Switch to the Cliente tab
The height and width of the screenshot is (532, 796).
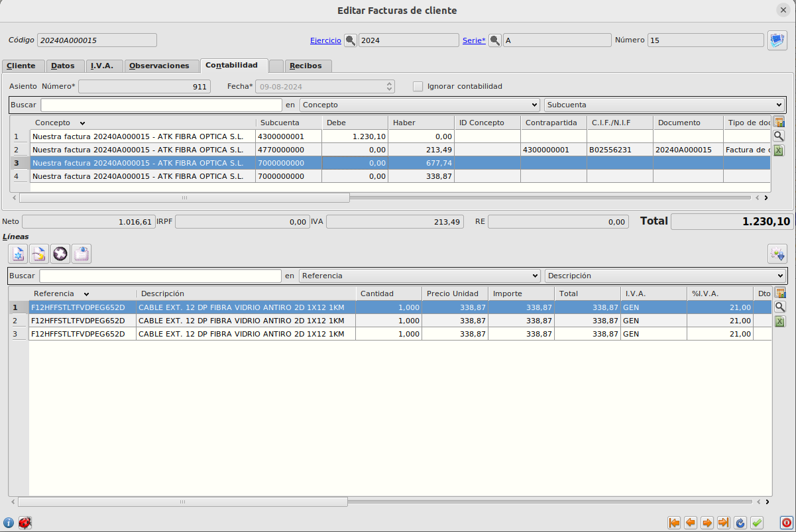23,66
